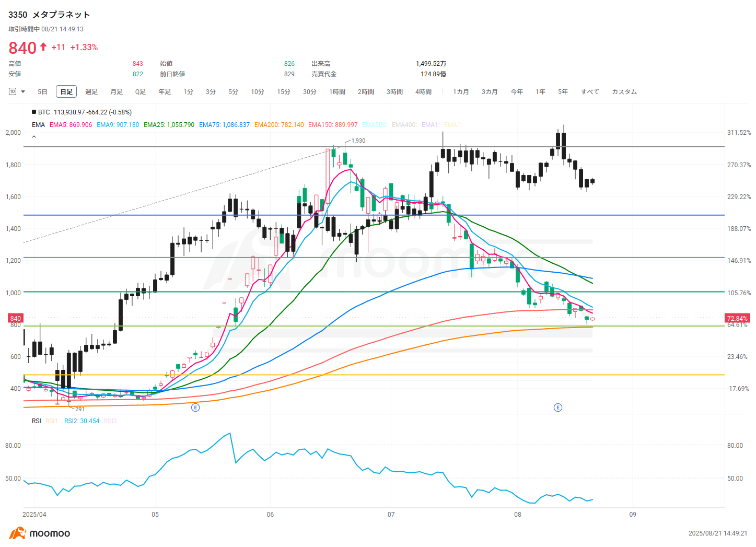Viewport: 756px width, 547px height.
Task: Select the 3時間 interval
Action: 394,91
